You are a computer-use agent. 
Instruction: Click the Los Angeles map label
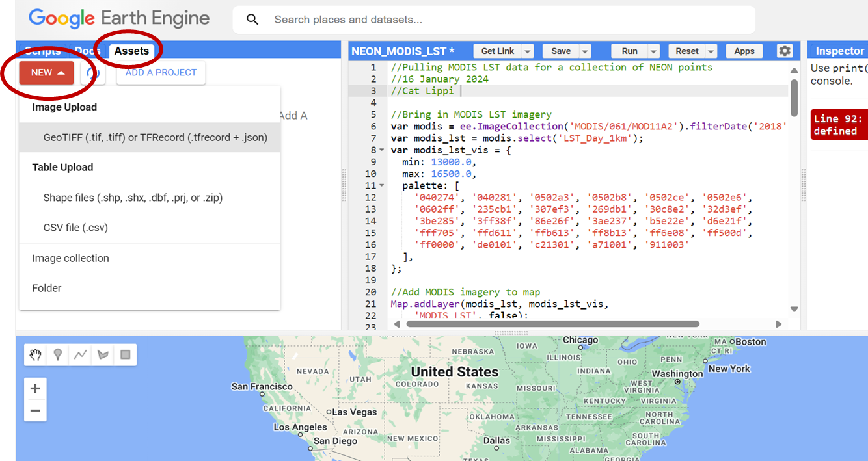[300, 427]
